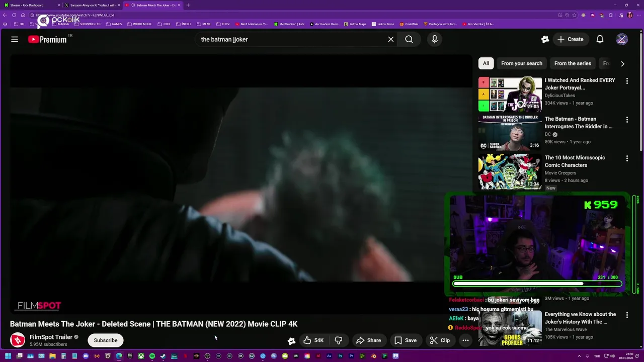Close the Kick Dashboard tab

pyautogui.click(x=59, y=5)
